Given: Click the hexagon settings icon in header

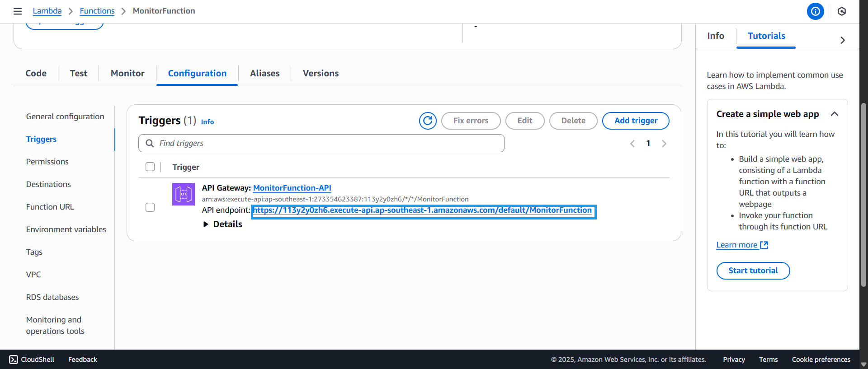Looking at the screenshot, I should 841,11.
